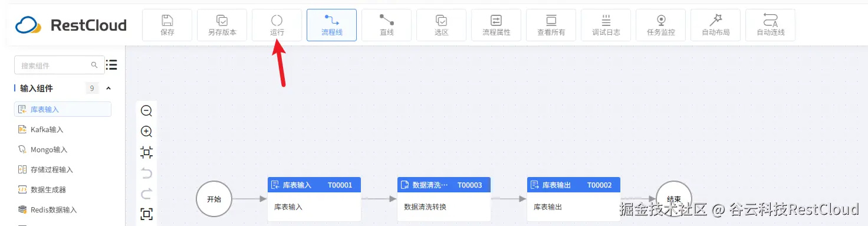Click the 另存版本 save version button
This screenshot has width=868, height=226.
pyautogui.click(x=222, y=25)
